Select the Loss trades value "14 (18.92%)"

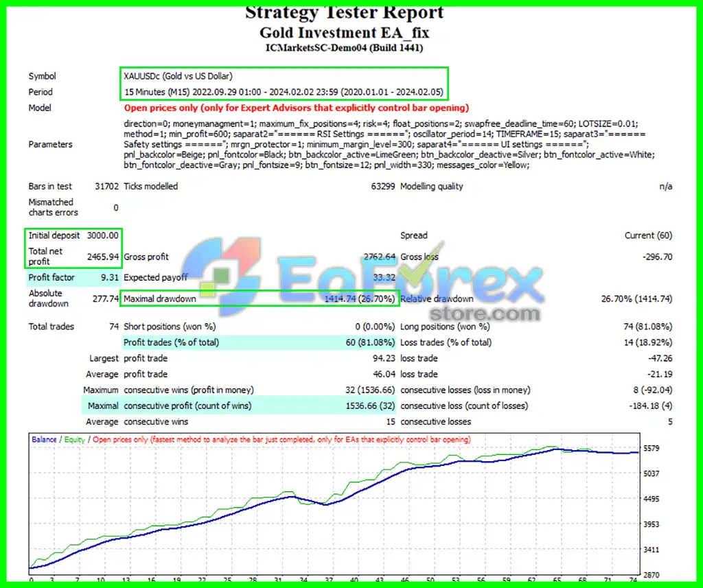tap(648, 342)
